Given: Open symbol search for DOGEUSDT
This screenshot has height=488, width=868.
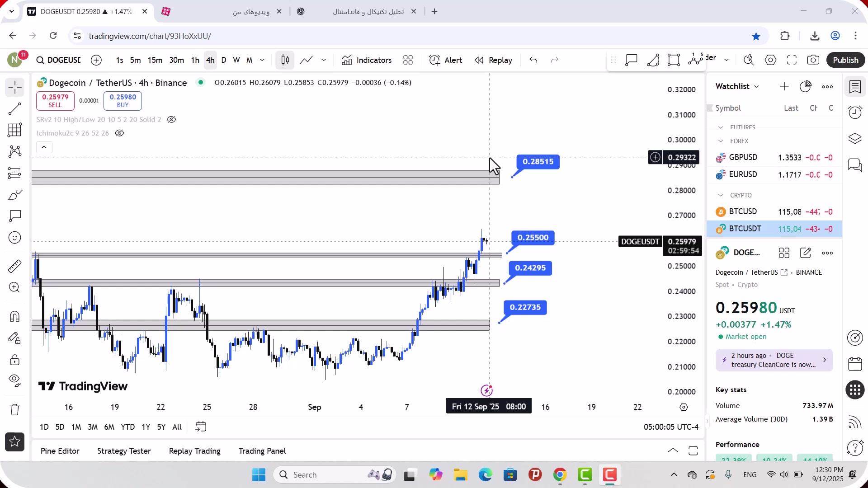Looking at the screenshot, I should click(59, 60).
